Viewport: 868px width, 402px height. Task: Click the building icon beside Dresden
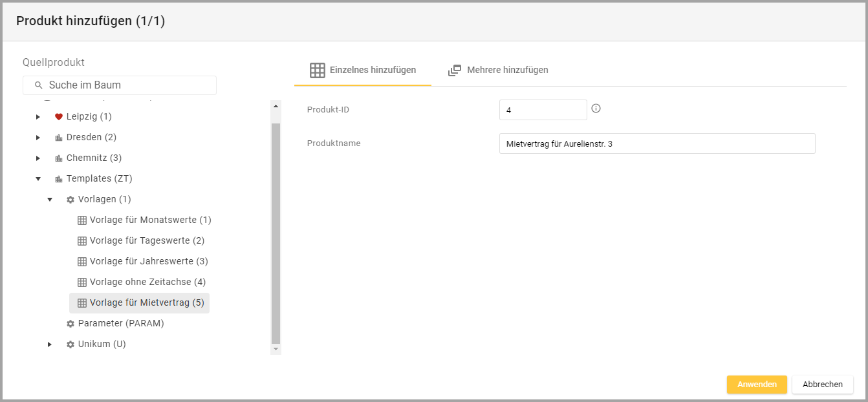pyautogui.click(x=59, y=138)
